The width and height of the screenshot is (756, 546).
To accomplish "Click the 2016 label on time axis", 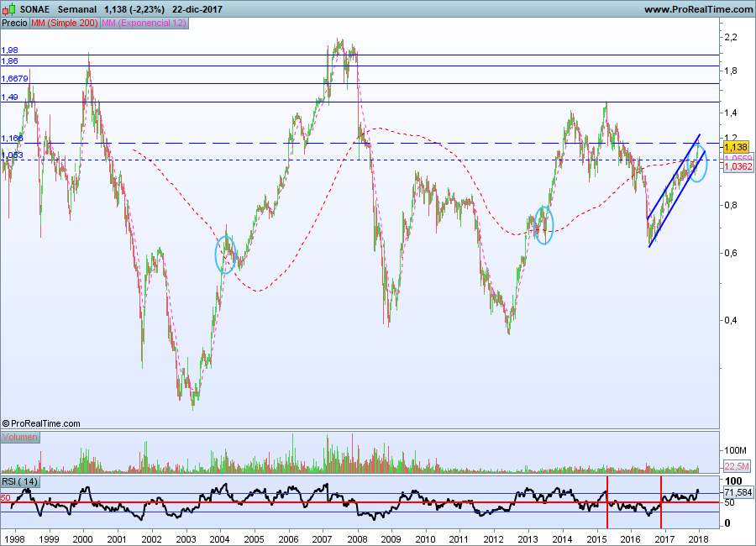I will [x=631, y=539].
